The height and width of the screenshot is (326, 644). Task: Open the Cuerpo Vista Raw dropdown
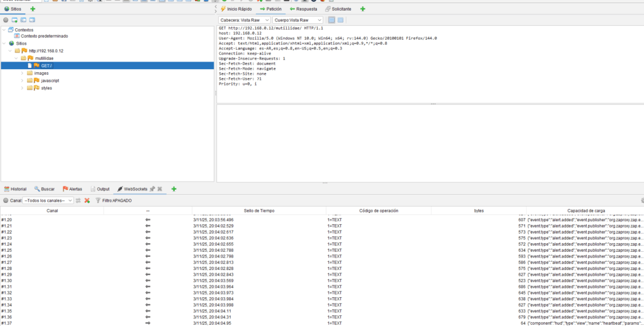click(297, 20)
